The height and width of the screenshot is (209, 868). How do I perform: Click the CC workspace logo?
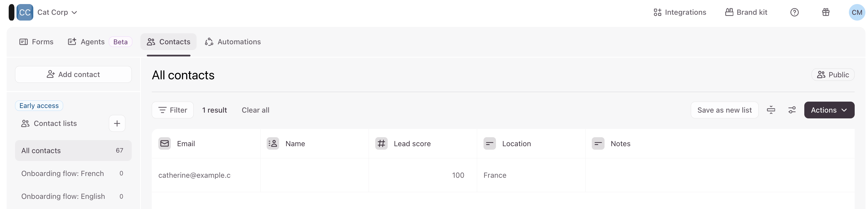25,12
